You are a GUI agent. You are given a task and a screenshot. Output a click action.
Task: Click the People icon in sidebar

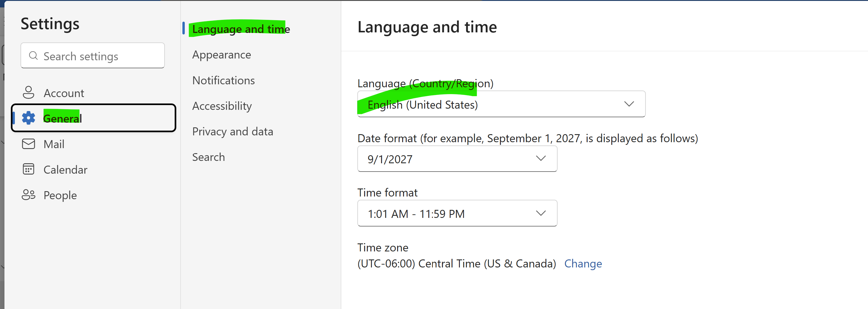point(28,194)
